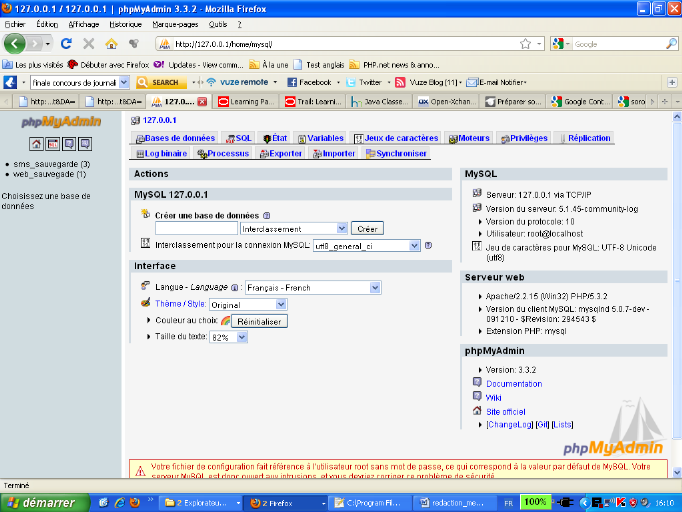682x512 pixels.
Task: Close the 127.0... tab with red X
Action: [202, 101]
